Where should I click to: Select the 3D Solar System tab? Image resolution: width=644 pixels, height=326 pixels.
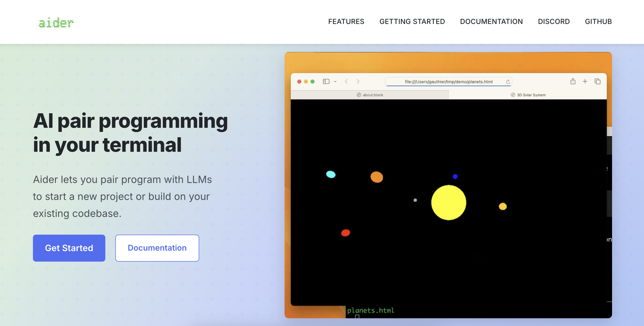(x=528, y=95)
